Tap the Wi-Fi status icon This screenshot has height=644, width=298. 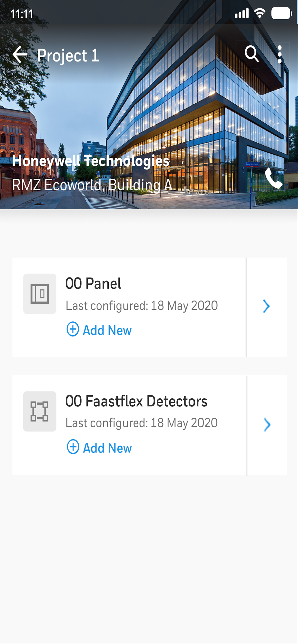click(x=260, y=13)
